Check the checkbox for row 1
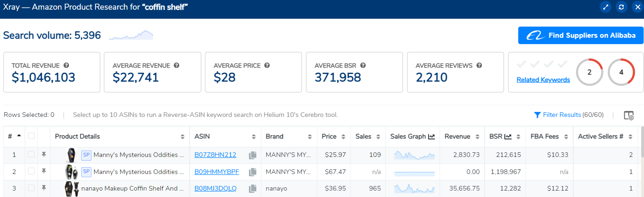Image resolution: width=644 pixels, height=197 pixels. coord(31,155)
